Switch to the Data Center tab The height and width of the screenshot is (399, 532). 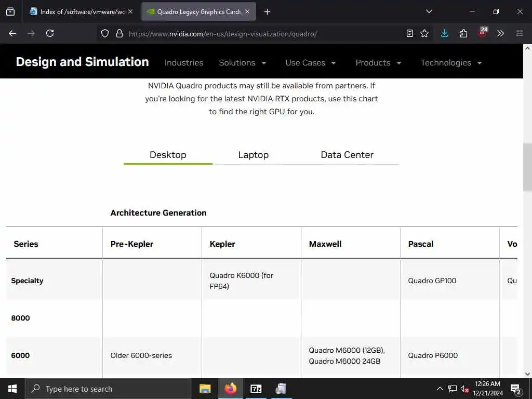click(x=347, y=155)
